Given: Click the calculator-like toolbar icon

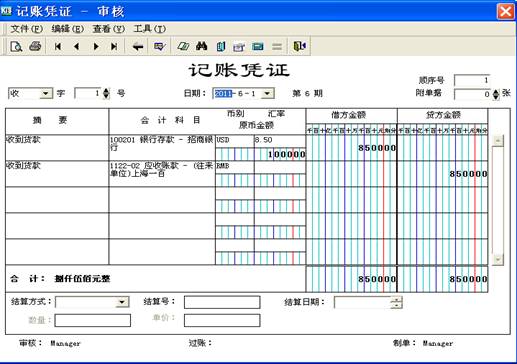Looking at the screenshot, I should click(239, 47).
